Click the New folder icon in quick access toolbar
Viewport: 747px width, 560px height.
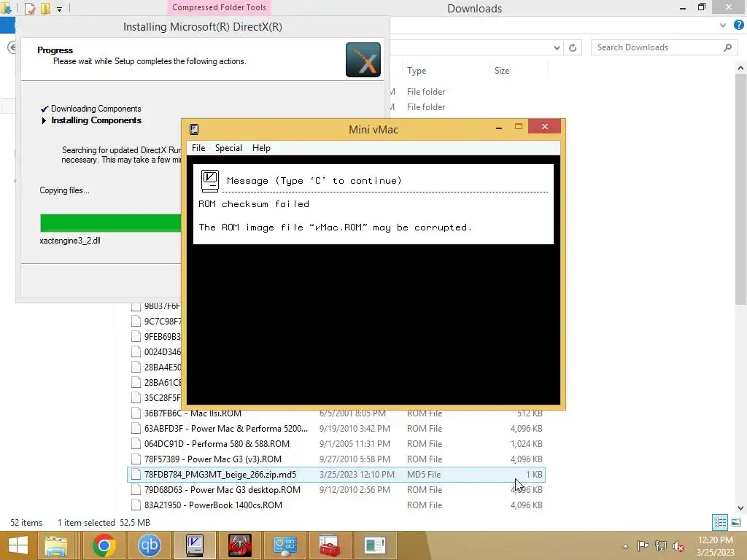tap(45, 9)
